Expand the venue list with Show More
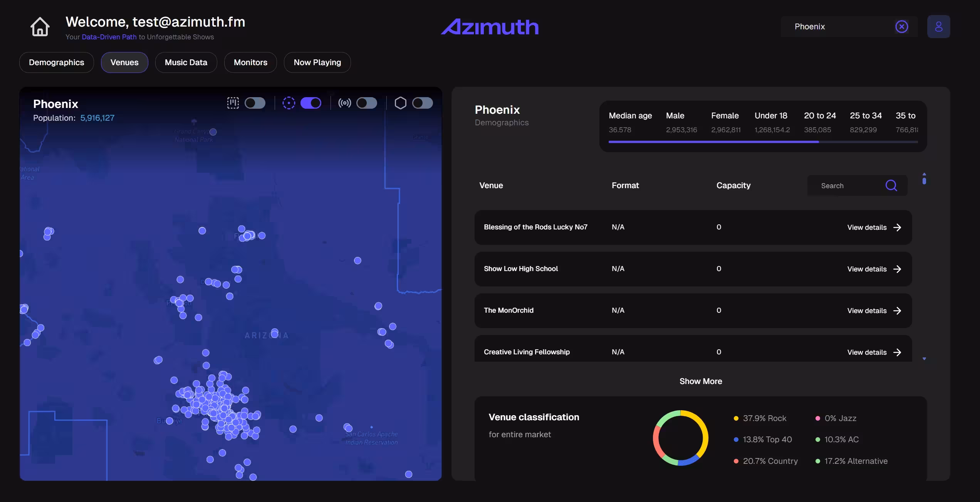This screenshot has height=502, width=980. (701, 381)
